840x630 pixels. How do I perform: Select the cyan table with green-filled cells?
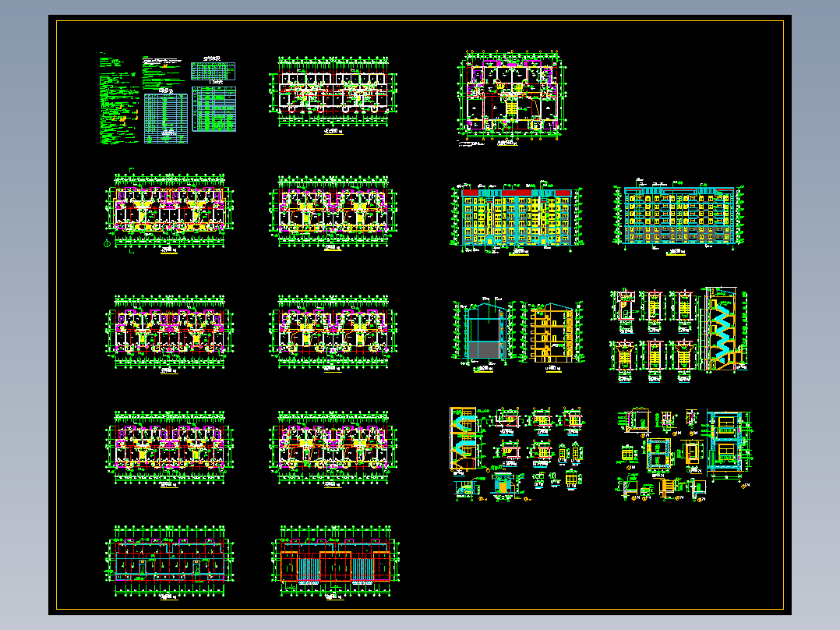click(x=214, y=109)
